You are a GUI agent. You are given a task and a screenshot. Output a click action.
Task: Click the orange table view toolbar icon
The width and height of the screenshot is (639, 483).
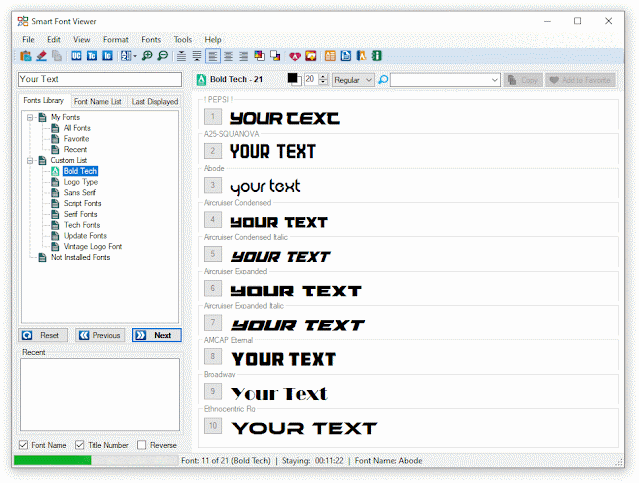click(330, 56)
